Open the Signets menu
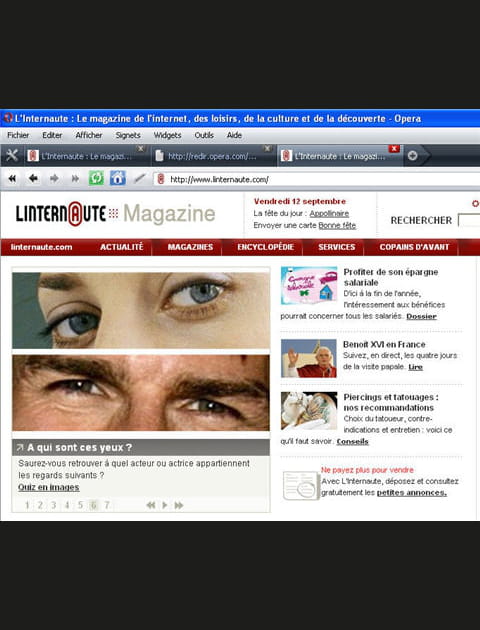480x630 pixels. pyautogui.click(x=128, y=135)
